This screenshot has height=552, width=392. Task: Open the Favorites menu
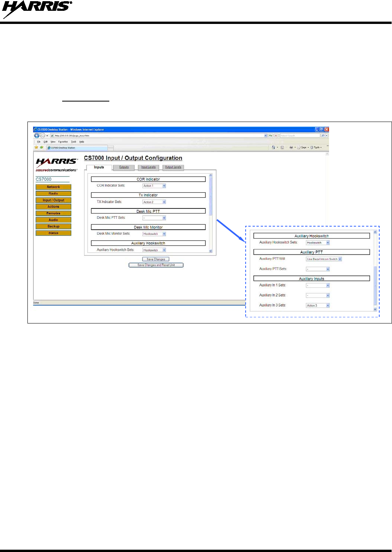pyautogui.click(x=63, y=142)
